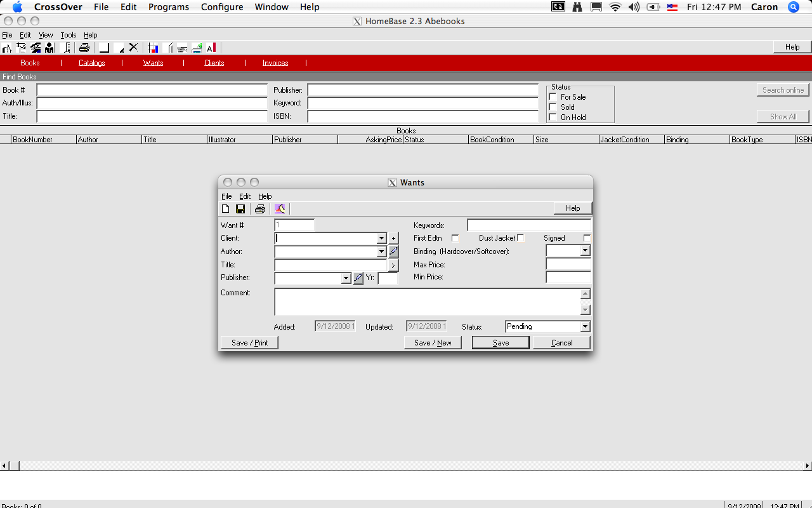
Task: Open the CrossOver Configure menu
Action: pyautogui.click(x=222, y=7)
